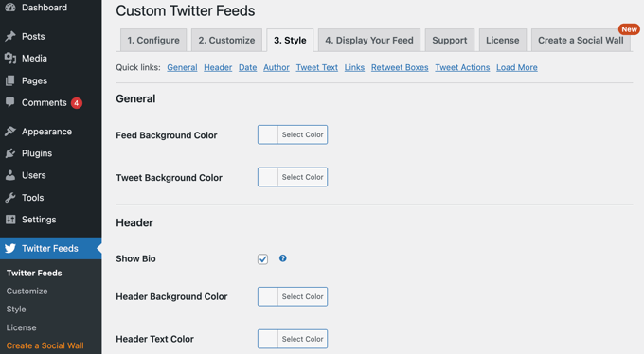Click the Users person icon
This screenshot has width=644, height=354.
pos(10,175)
